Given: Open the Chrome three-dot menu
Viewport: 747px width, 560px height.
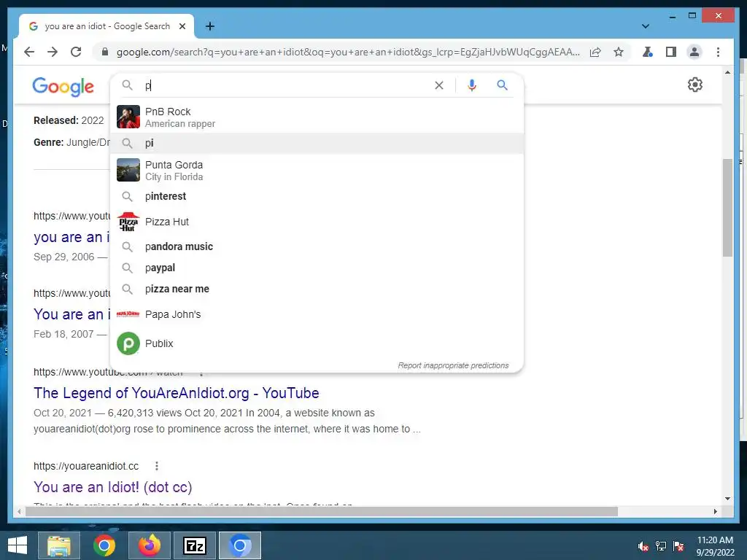Looking at the screenshot, I should [718, 52].
